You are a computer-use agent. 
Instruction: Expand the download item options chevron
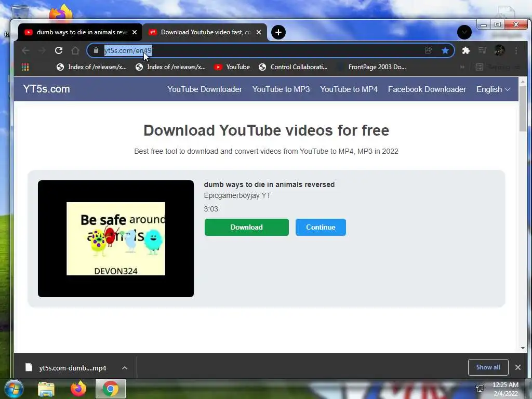[x=125, y=368]
